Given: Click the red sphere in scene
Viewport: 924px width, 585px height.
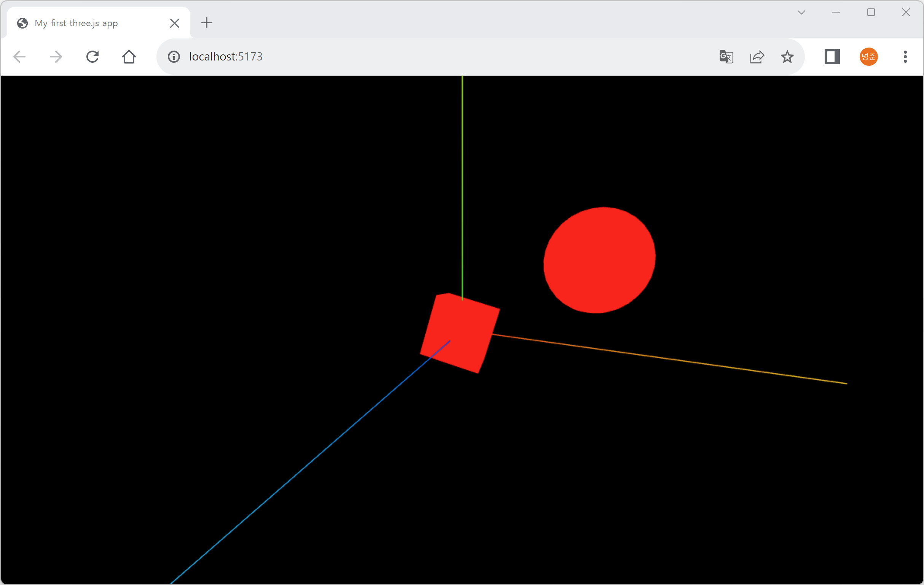Looking at the screenshot, I should (599, 261).
